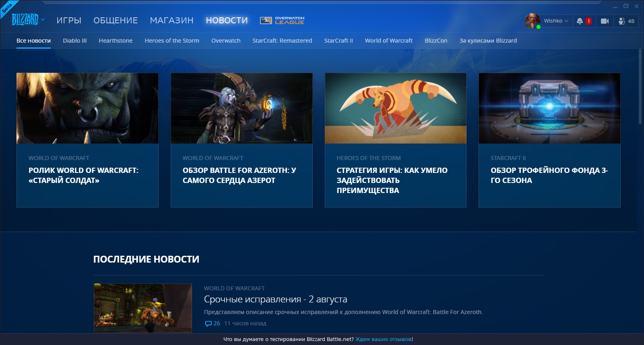
Task: Click the STARCRAFT II card category label
Action: (x=508, y=158)
